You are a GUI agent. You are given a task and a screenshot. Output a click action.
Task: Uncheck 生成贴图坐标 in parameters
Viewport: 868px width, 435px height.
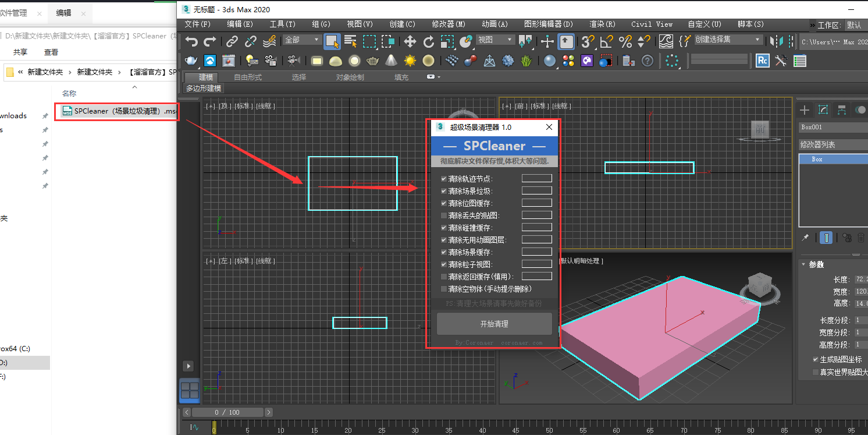pos(816,359)
